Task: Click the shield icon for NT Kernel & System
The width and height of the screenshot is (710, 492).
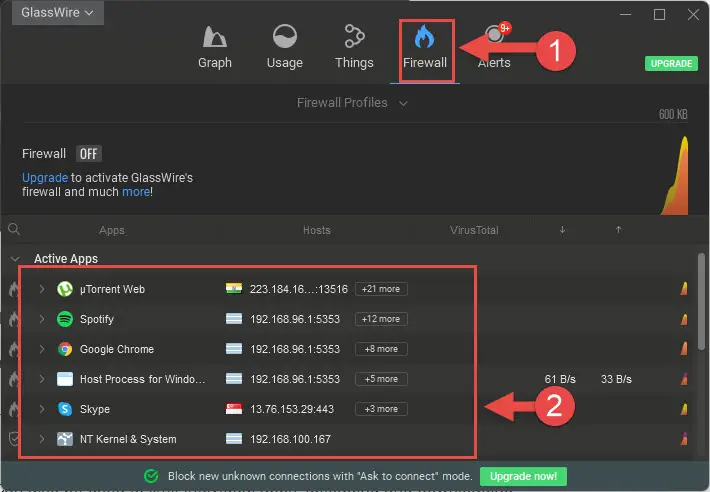Action: tap(14, 439)
